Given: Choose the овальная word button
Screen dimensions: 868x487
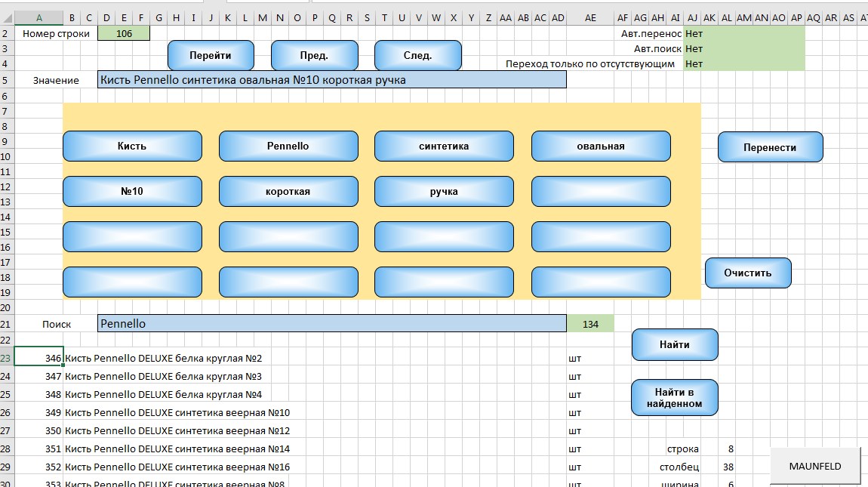Looking at the screenshot, I should (x=601, y=146).
